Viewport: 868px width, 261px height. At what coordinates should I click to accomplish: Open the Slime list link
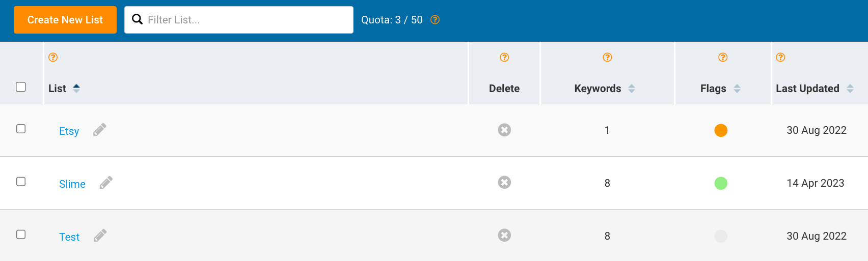pos(72,184)
